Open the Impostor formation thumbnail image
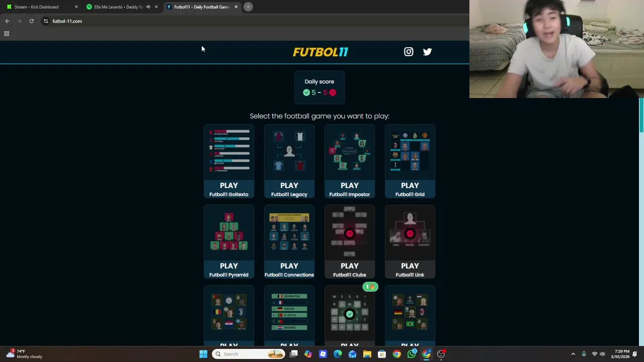The image size is (644, 362). click(350, 152)
